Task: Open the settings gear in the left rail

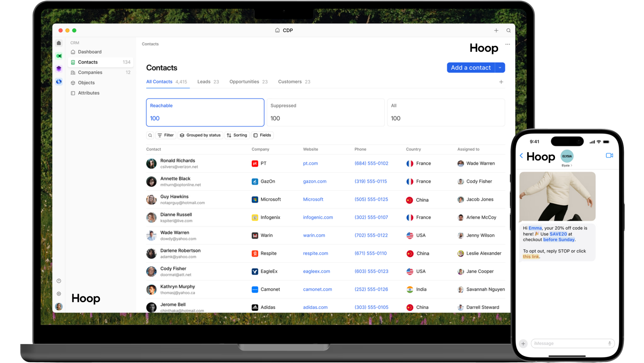Action: coord(59,294)
